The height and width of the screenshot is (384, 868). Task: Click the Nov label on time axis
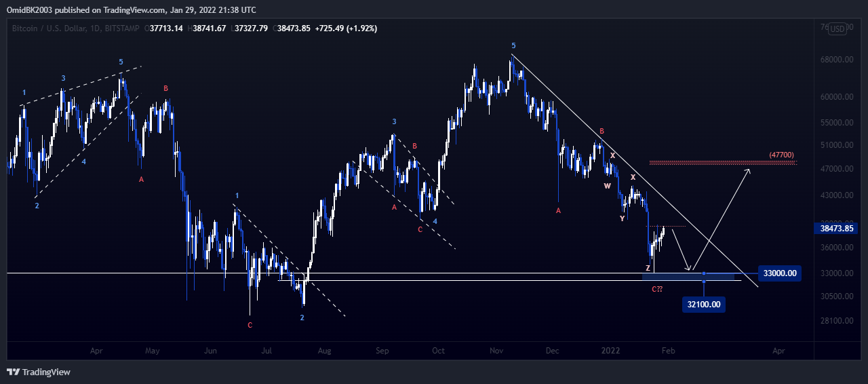point(496,351)
